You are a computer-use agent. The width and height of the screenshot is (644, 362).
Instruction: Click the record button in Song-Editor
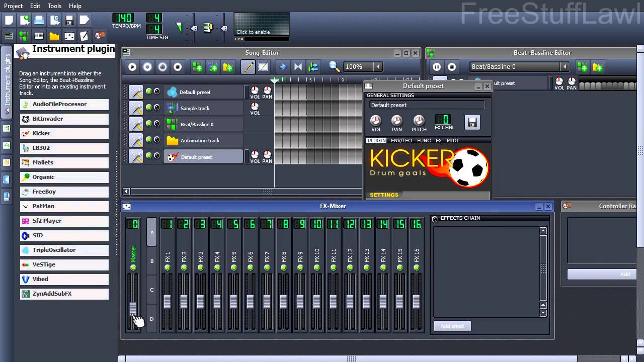(x=147, y=67)
